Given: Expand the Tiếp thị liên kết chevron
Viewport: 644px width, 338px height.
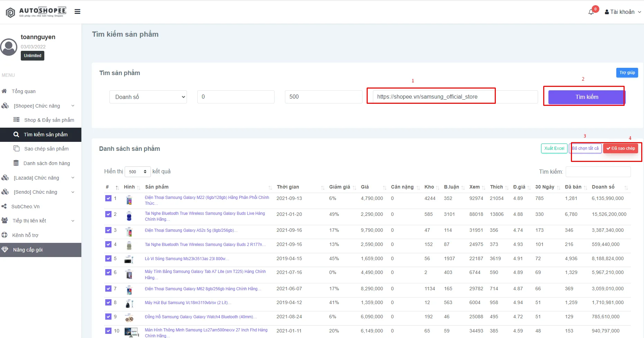Looking at the screenshot, I should point(73,221).
